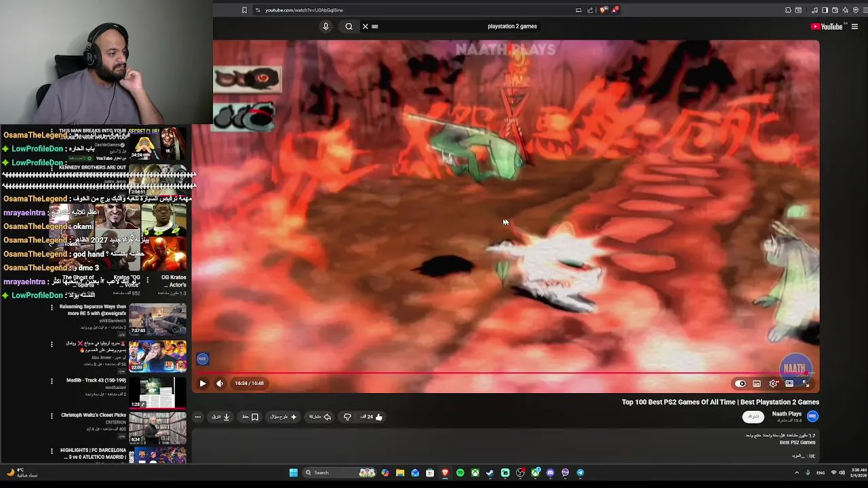This screenshot has width=868, height=488.
Task: Seek on the red progress bar
Action: [x=505, y=373]
